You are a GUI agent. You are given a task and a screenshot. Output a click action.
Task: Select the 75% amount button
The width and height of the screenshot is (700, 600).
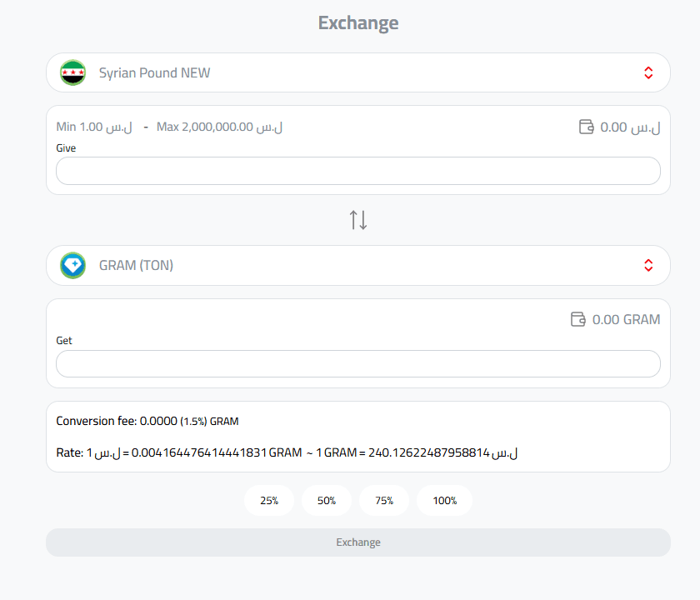tap(384, 501)
